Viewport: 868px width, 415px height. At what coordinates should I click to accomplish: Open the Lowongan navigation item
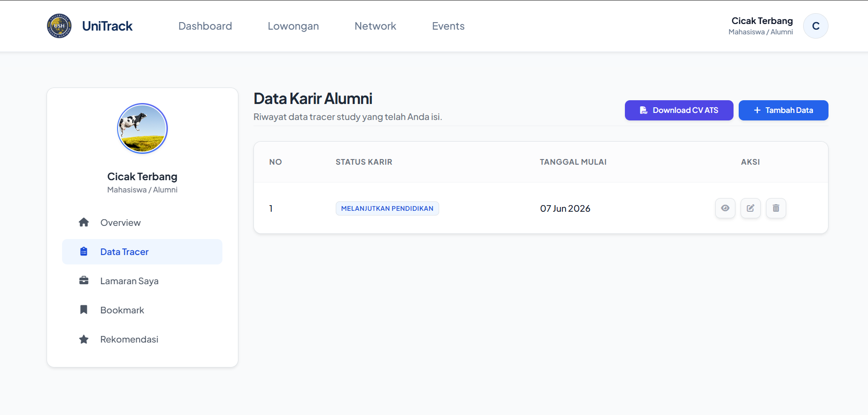click(293, 26)
